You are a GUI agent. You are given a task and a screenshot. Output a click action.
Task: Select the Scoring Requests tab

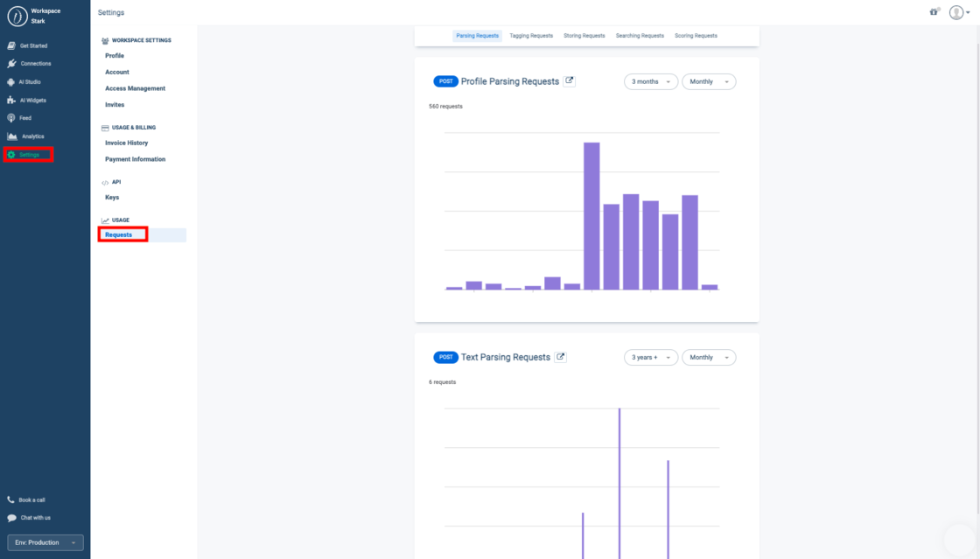coord(696,35)
